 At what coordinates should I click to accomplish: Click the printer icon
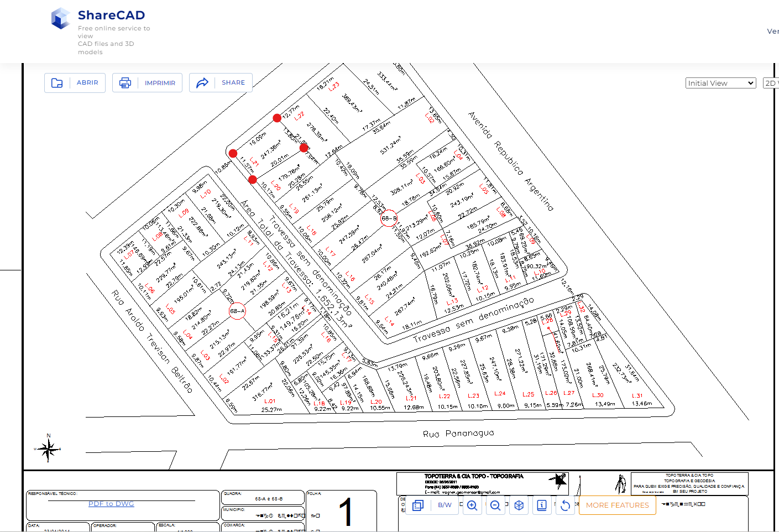coord(126,83)
